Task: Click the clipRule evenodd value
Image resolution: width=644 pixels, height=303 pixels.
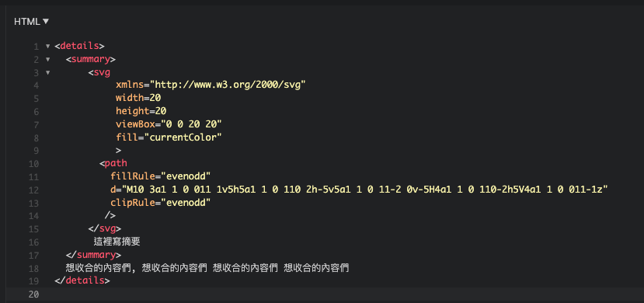Action: [186, 203]
